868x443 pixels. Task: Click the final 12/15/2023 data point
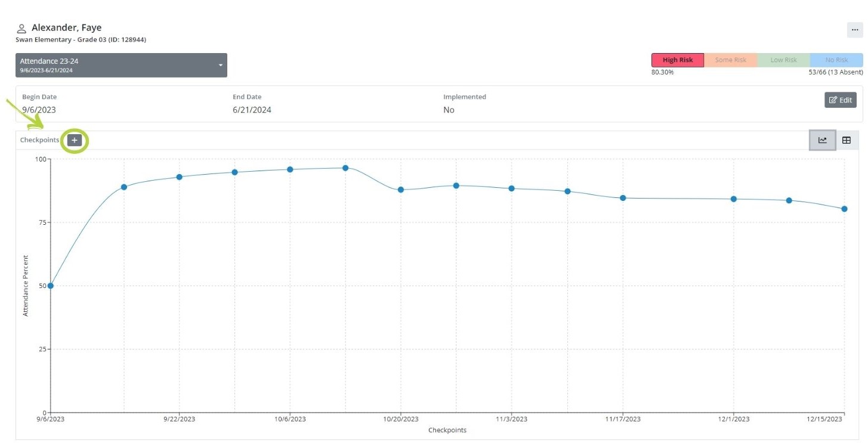click(x=845, y=209)
